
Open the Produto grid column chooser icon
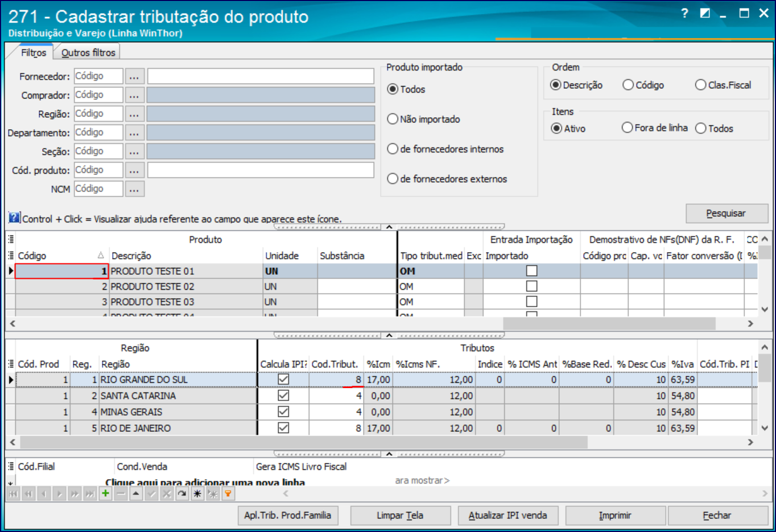coord(11,240)
